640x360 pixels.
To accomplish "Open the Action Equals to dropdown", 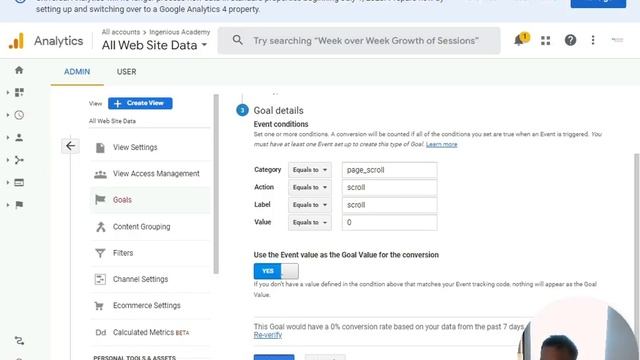I will pyautogui.click(x=310, y=187).
